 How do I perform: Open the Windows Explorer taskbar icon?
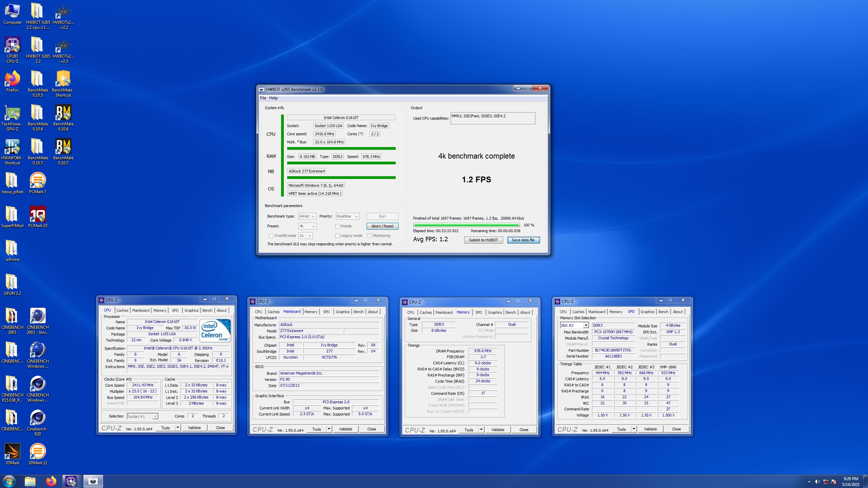coord(30,481)
